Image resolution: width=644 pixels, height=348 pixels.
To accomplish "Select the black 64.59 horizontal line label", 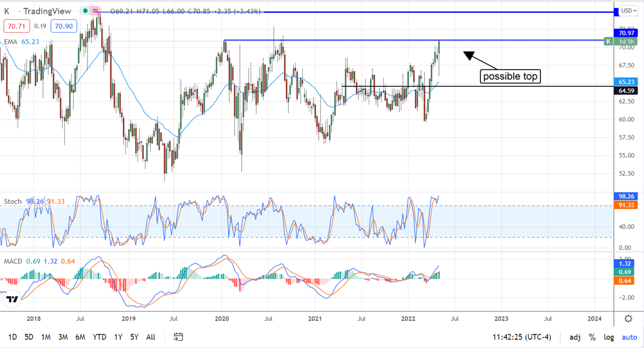I will click(x=625, y=91).
